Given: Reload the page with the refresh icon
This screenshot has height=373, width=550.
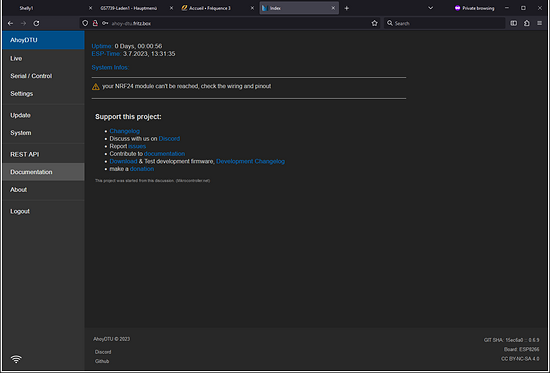Looking at the screenshot, I should (x=36, y=23).
